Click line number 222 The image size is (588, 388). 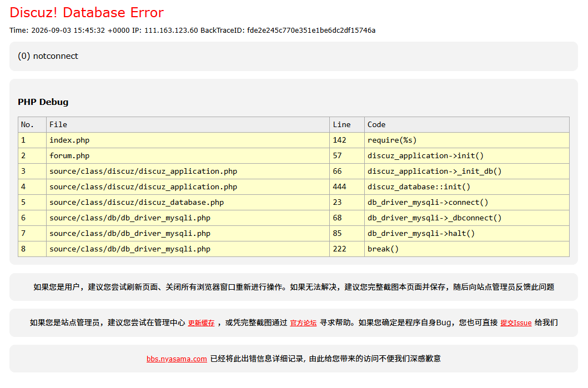(x=347, y=249)
